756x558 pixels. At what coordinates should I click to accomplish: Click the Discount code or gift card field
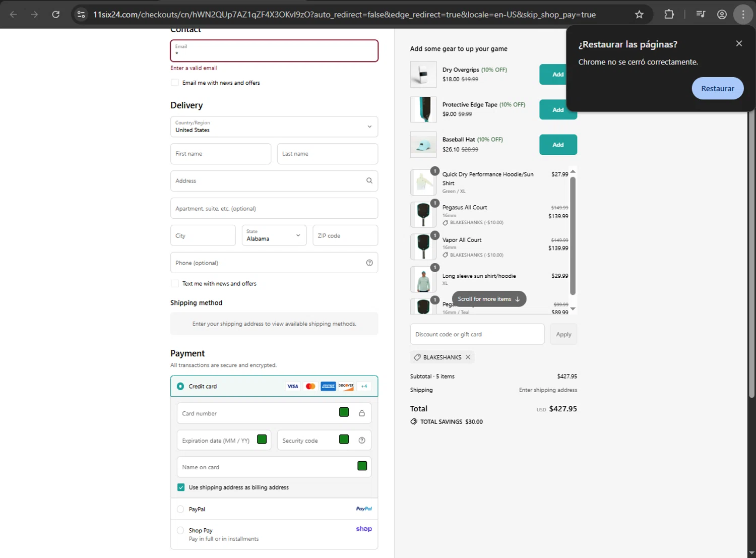pos(477,334)
